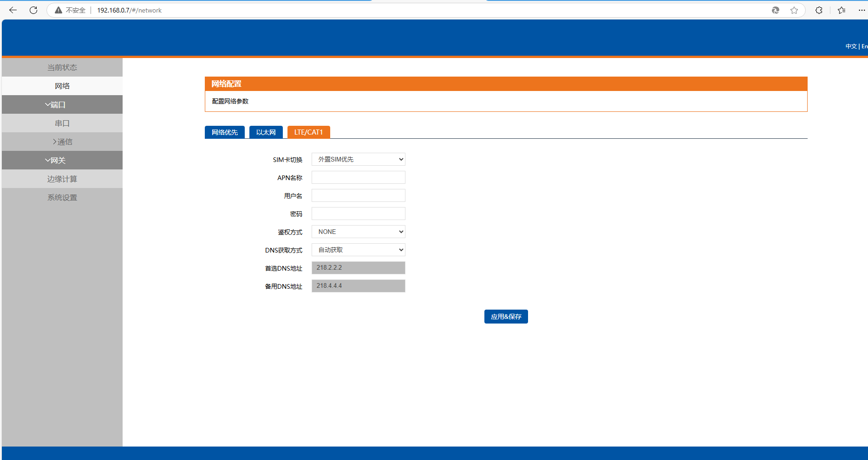Add page to favorites with star icon

[794, 10]
